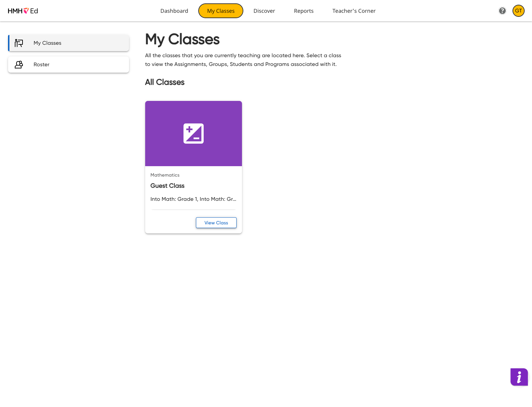The height and width of the screenshot is (407, 532).
Task: Click the Roster people icon
Action: tap(19, 65)
